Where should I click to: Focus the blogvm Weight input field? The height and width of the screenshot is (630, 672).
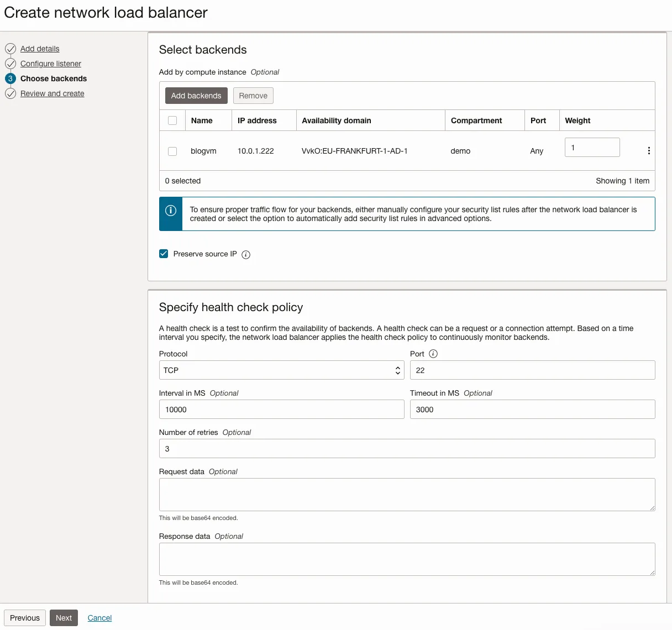(592, 148)
